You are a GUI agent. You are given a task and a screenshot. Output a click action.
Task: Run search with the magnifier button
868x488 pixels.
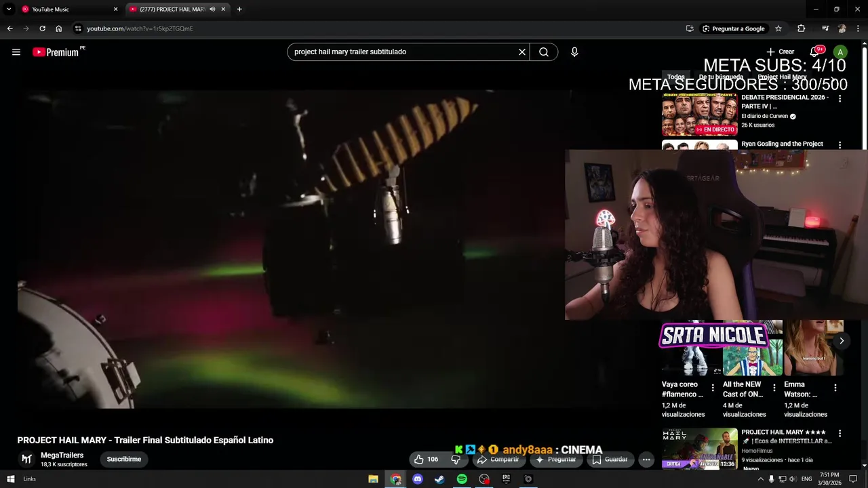coord(544,52)
